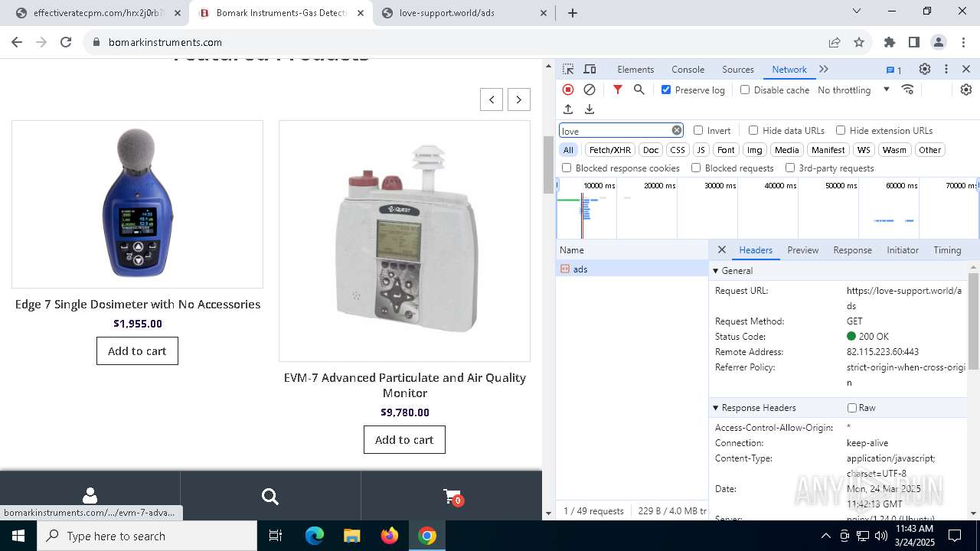Open the Timing tab
This screenshot has height=551, width=980.
tap(947, 250)
